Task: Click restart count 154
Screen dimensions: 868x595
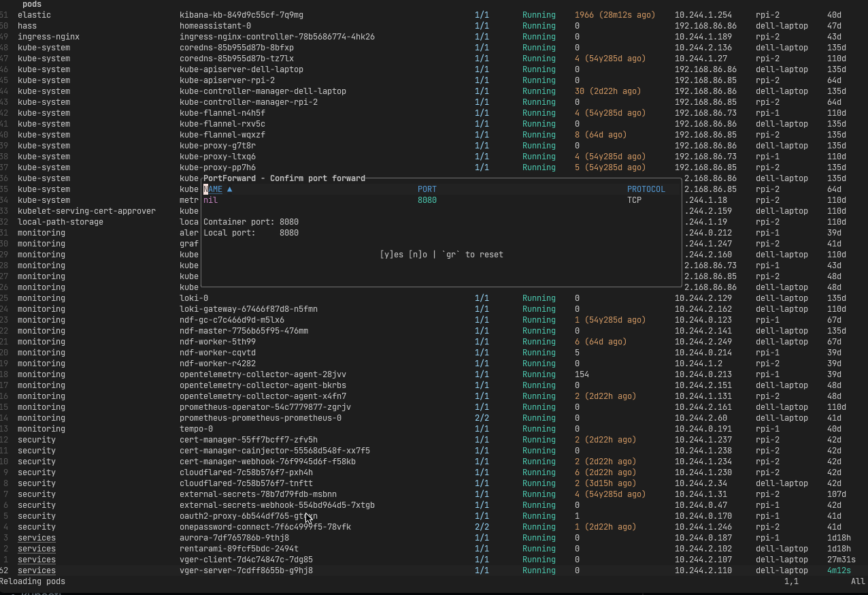Action: (582, 374)
